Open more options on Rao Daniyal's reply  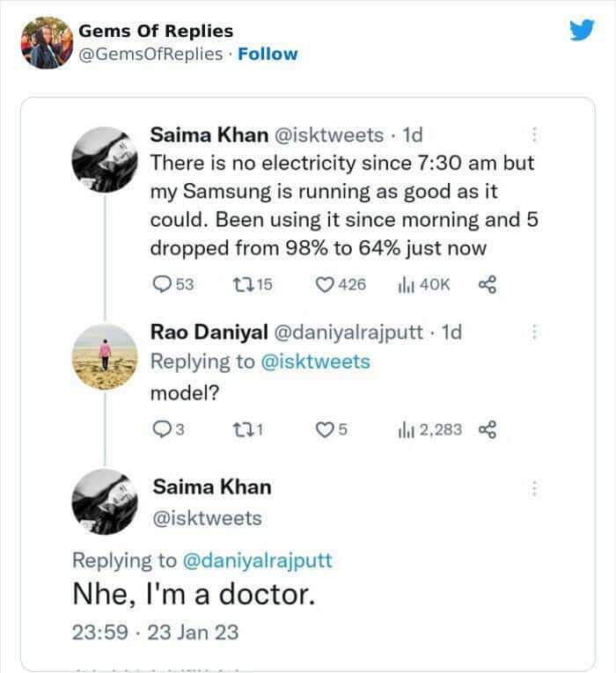click(534, 333)
